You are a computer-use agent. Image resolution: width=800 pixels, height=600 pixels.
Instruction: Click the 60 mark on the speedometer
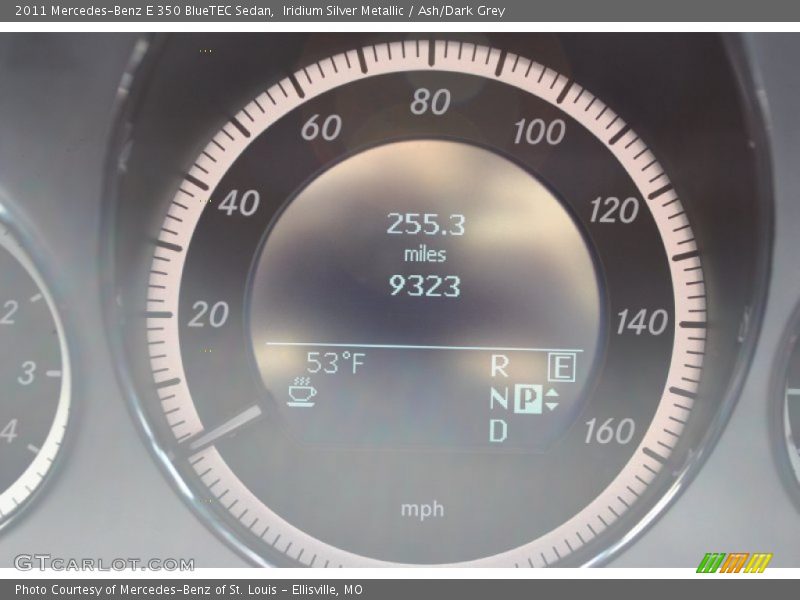point(321,127)
